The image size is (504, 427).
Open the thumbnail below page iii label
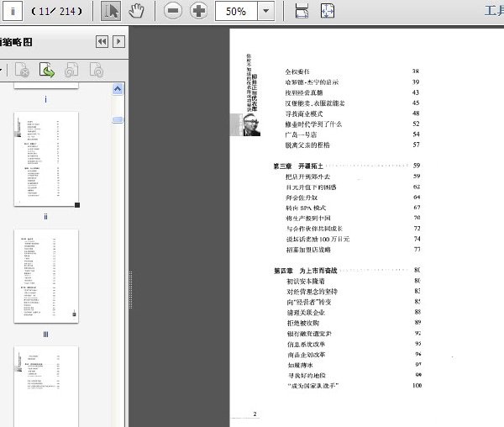point(46,387)
